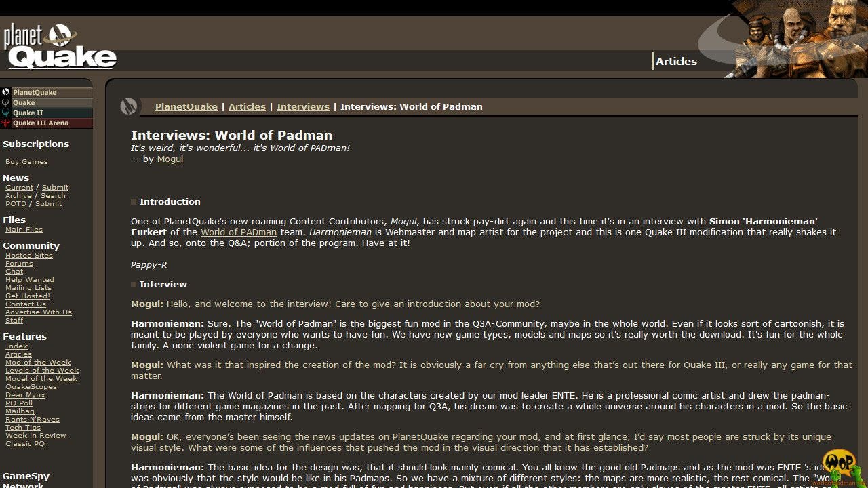Open Mailbag link
Screen dimensions: 868x488
pyautogui.click(x=20, y=411)
